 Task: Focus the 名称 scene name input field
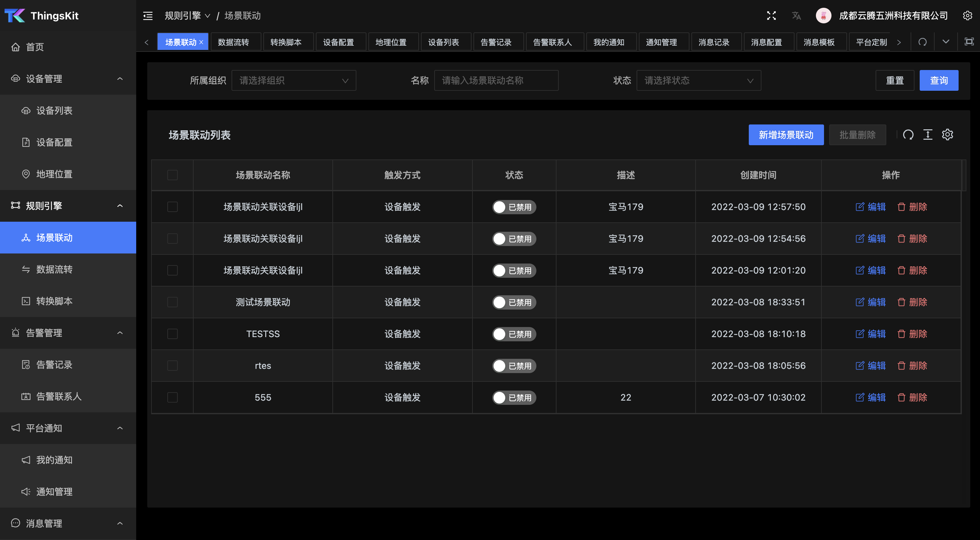[496, 80]
